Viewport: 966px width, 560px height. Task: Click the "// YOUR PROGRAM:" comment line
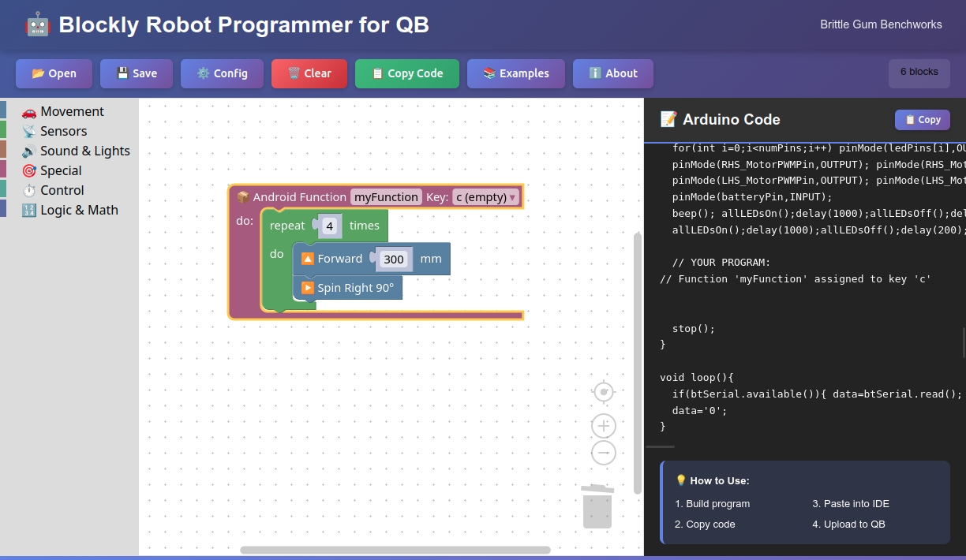[721, 263]
